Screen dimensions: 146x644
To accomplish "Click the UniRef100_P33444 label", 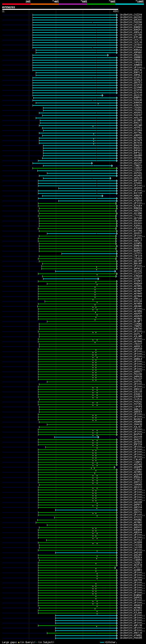I will (131, 47).
